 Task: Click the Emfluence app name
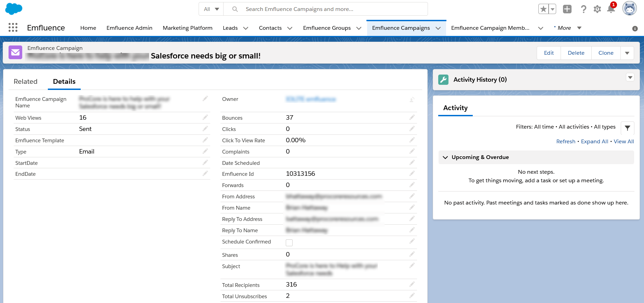pos(46,28)
